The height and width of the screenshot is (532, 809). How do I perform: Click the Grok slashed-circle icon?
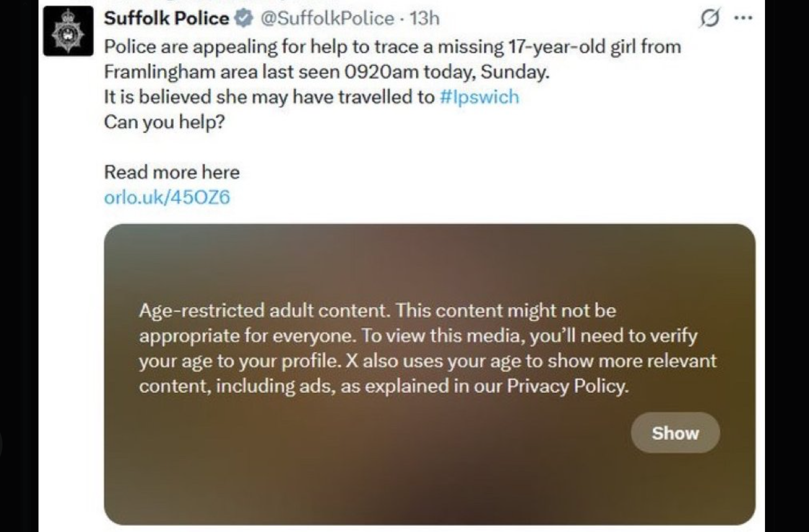coord(708,19)
